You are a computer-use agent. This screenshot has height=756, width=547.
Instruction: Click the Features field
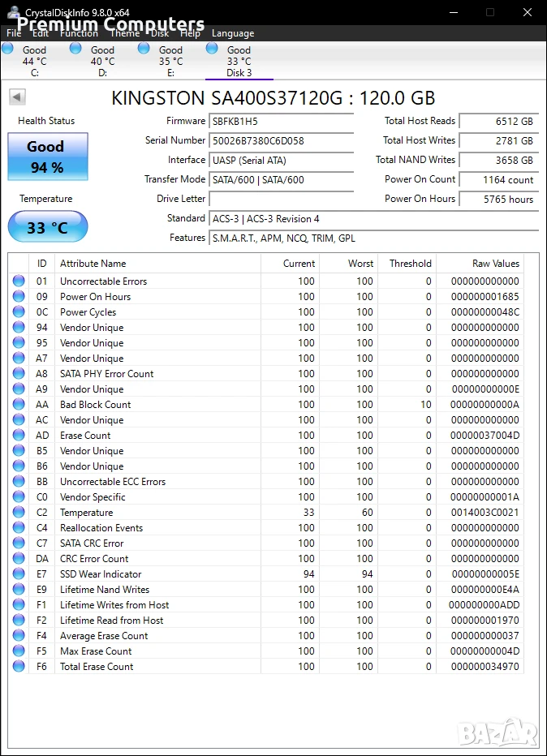point(374,238)
